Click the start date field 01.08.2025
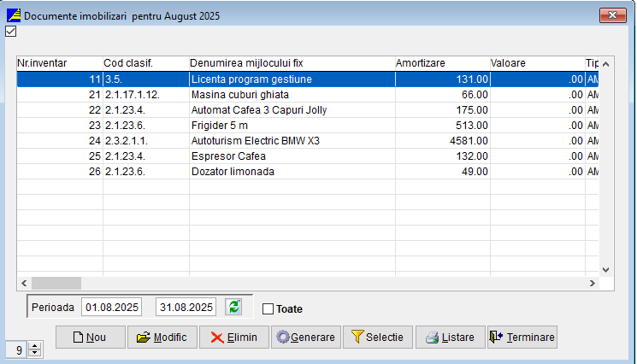The width and height of the screenshot is (637, 364). click(x=112, y=308)
